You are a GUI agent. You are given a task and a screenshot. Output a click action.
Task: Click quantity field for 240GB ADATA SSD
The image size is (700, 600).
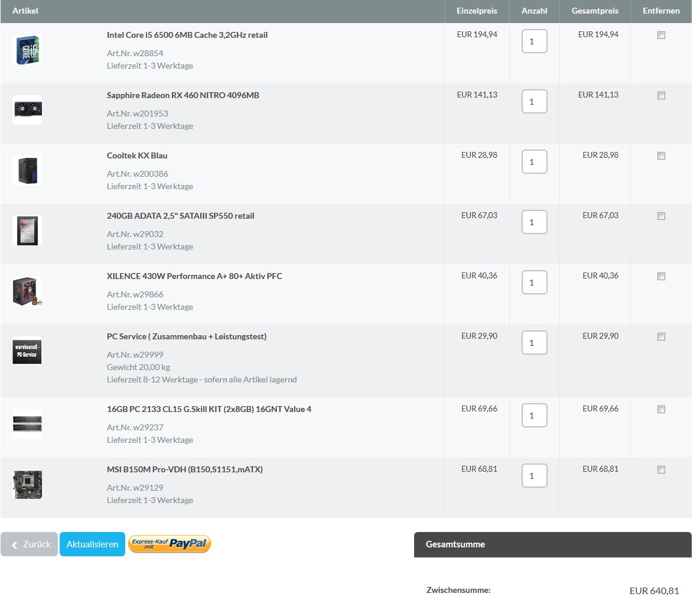(535, 222)
